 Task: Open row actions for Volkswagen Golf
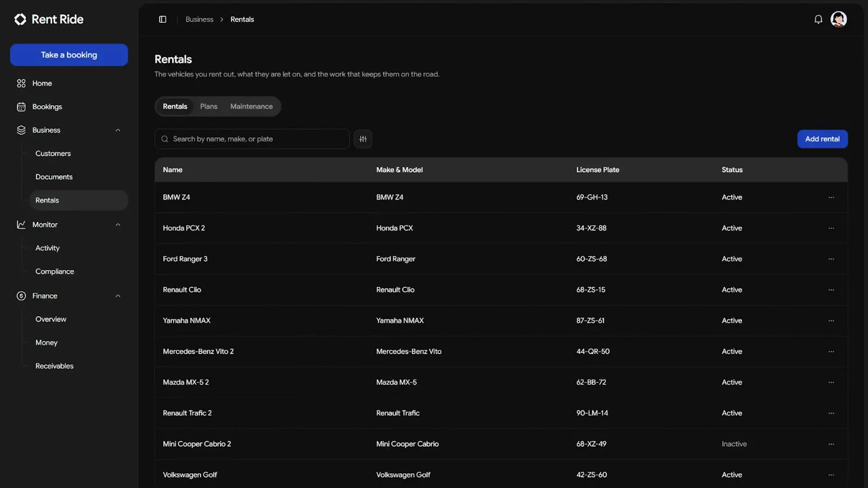[831, 475]
